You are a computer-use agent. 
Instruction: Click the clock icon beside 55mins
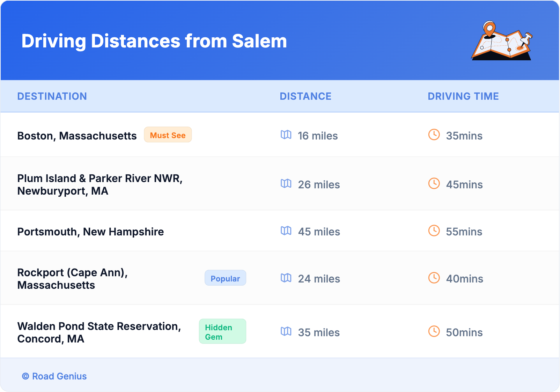click(434, 231)
